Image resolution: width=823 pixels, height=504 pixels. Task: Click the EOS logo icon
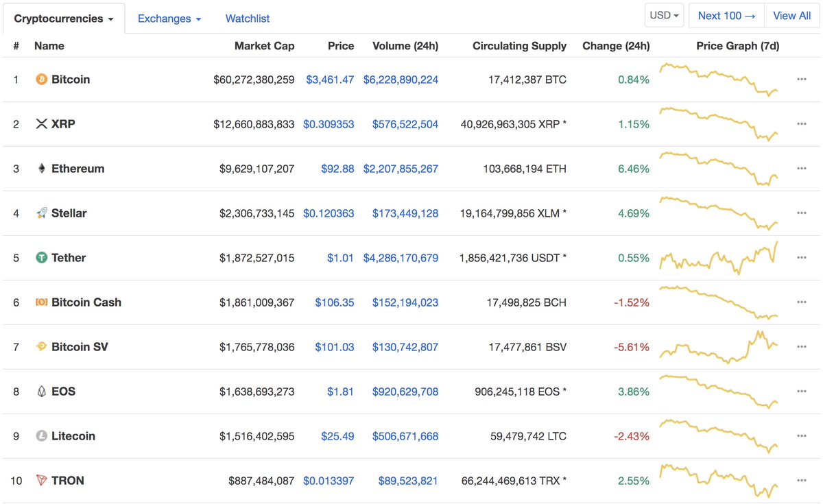pos(41,392)
